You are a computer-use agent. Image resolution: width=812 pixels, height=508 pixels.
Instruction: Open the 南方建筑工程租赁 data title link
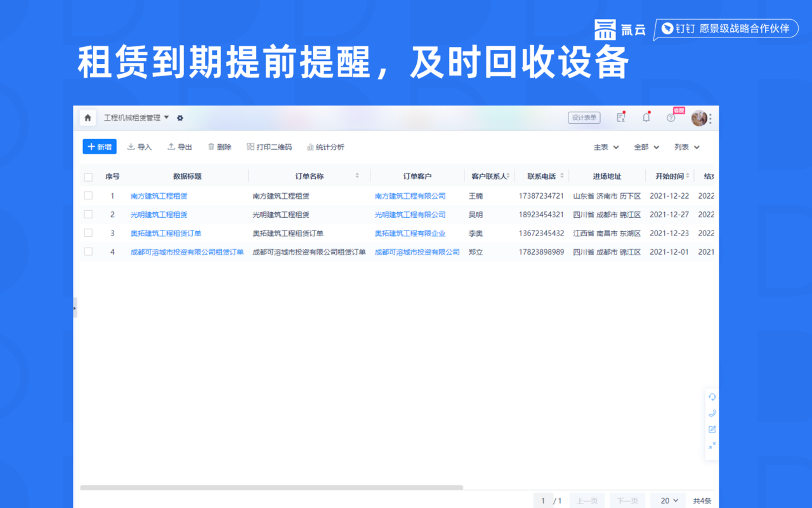[159, 196]
